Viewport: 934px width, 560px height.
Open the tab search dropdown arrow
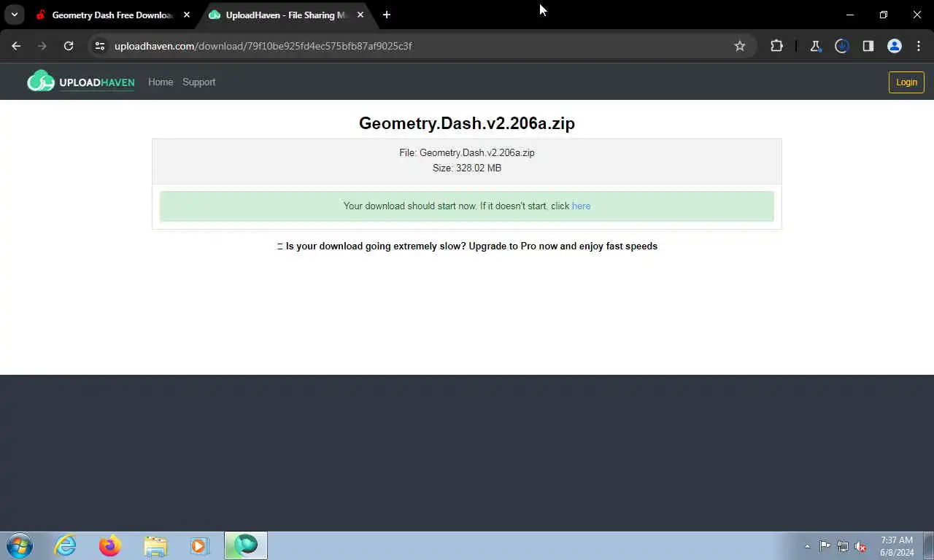pyautogui.click(x=14, y=15)
